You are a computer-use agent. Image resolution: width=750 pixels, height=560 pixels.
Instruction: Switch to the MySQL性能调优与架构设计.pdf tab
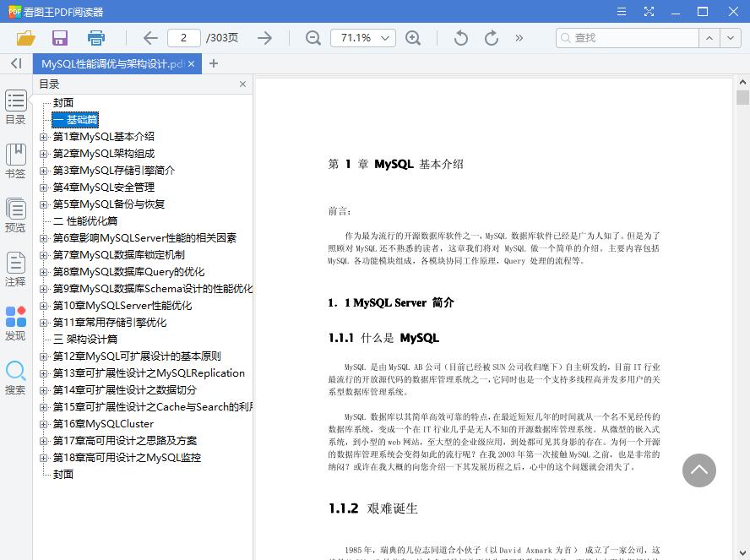click(x=113, y=63)
